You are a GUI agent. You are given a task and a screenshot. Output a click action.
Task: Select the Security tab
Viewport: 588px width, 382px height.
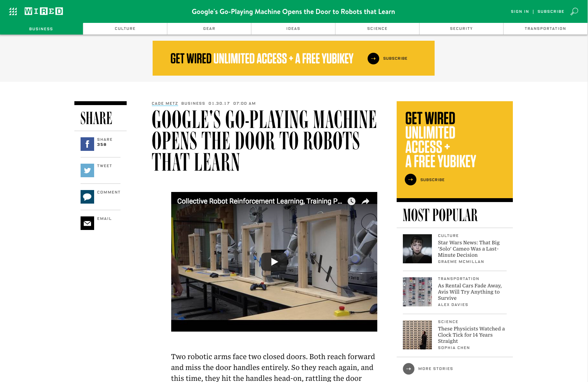tap(461, 29)
